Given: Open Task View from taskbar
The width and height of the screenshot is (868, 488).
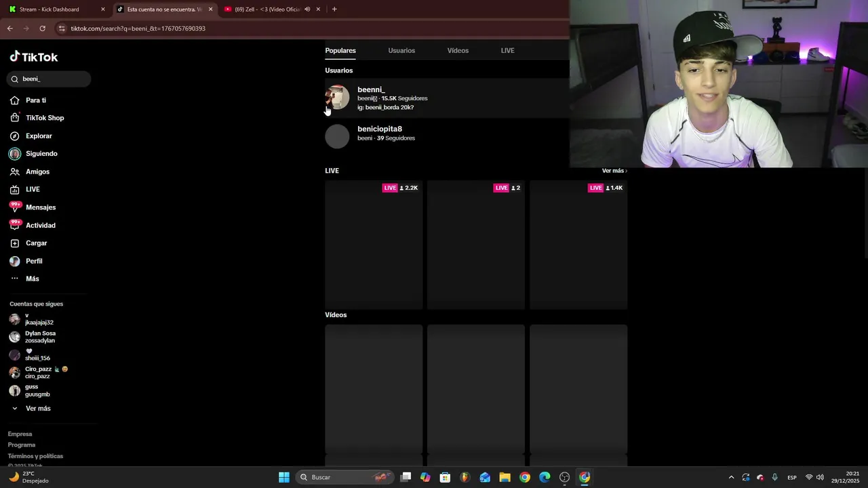Looking at the screenshot, I should [406, 477].
